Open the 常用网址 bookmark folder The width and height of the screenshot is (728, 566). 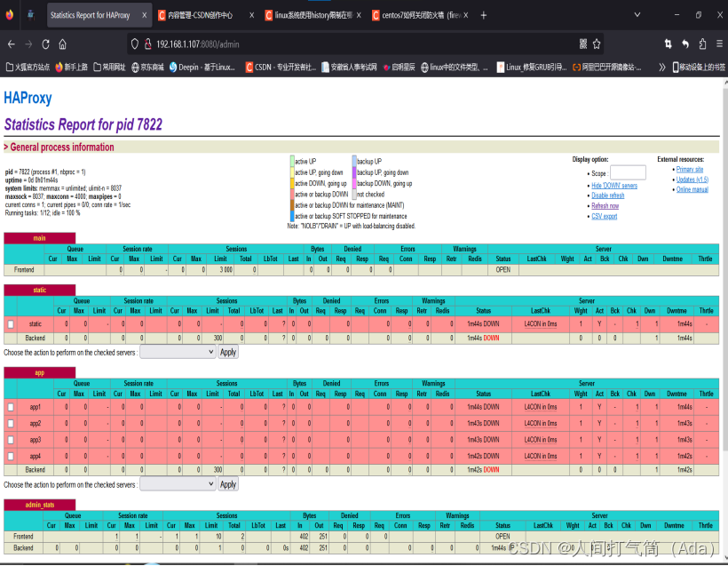point(109,68)
